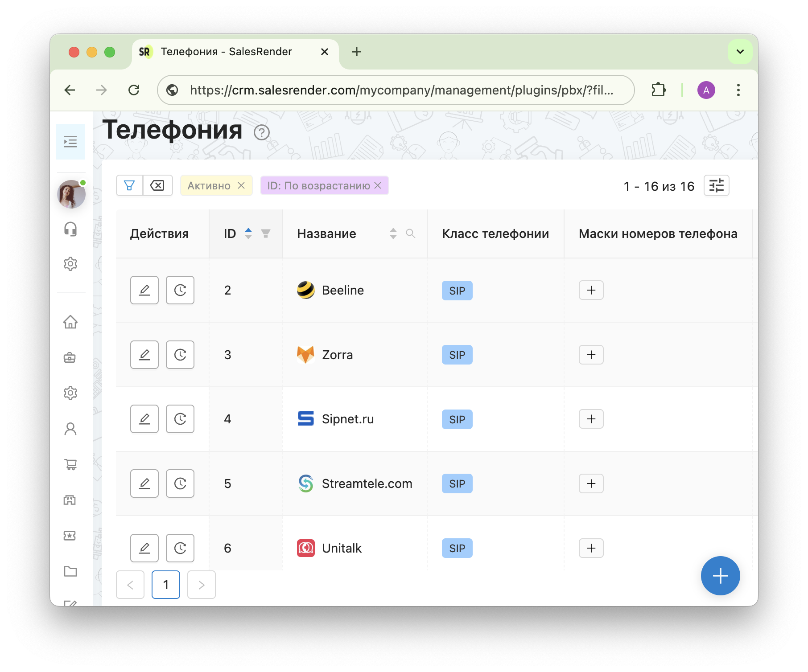The width and height of the screenshot is (808, 672).
Task: Open the folder icon in sidebar
Action: (70, 571)
